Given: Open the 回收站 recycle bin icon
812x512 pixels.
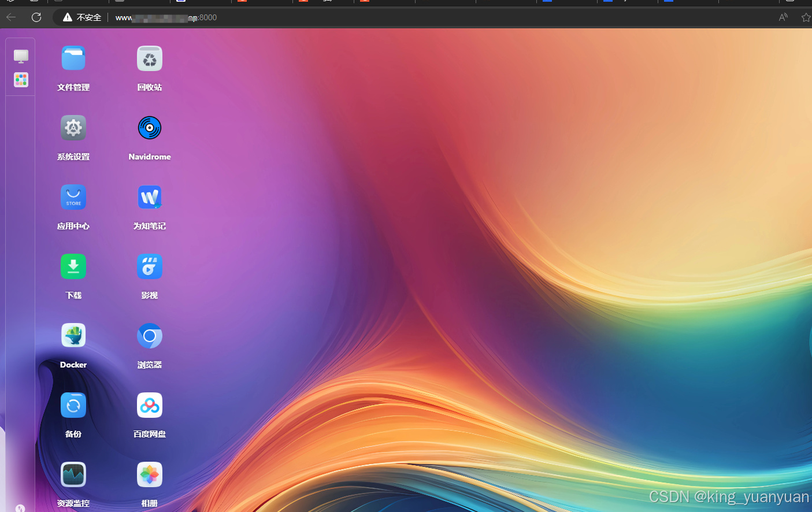Looking at the screenshot, I should [x=150, y=59].
